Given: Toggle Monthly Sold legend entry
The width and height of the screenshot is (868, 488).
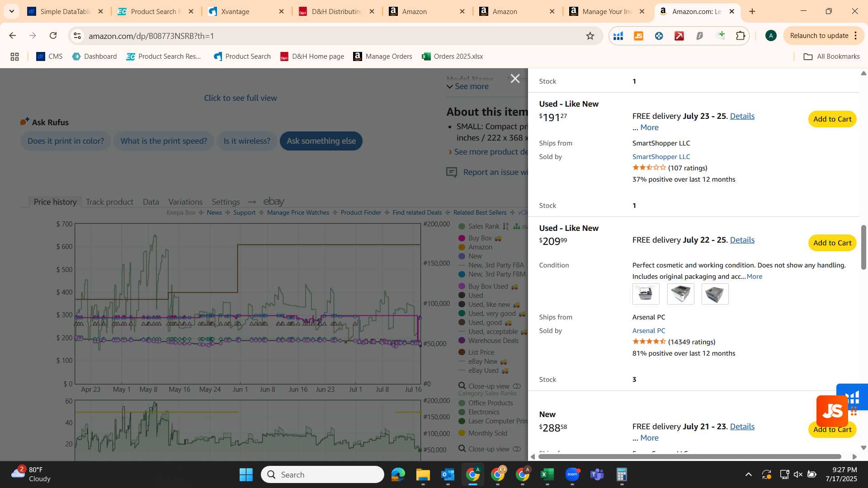Looking at the screenshot, I should pos(483,433).
